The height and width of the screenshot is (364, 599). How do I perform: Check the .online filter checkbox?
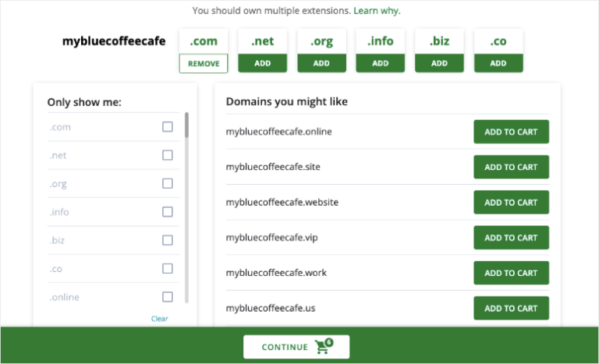[x=168, y=297]
